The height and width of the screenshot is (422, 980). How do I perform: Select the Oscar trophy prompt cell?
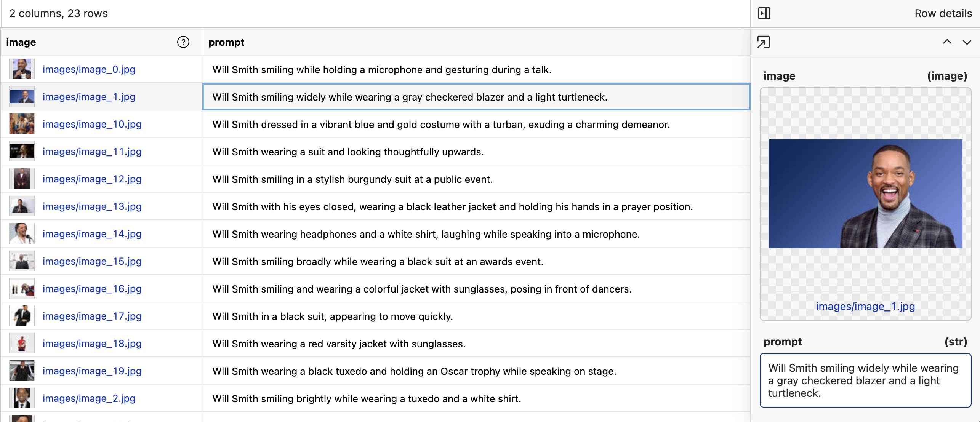click(x=414, y=371)
